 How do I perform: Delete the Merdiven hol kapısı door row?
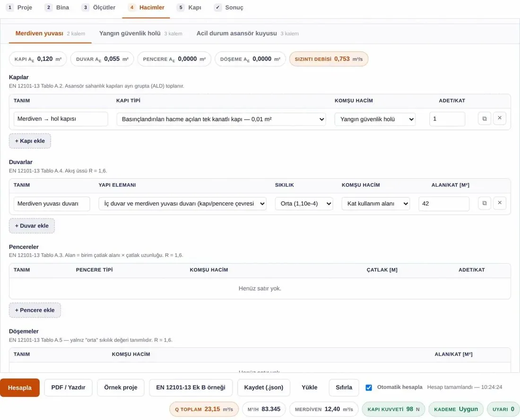click(x=500, y=119)
